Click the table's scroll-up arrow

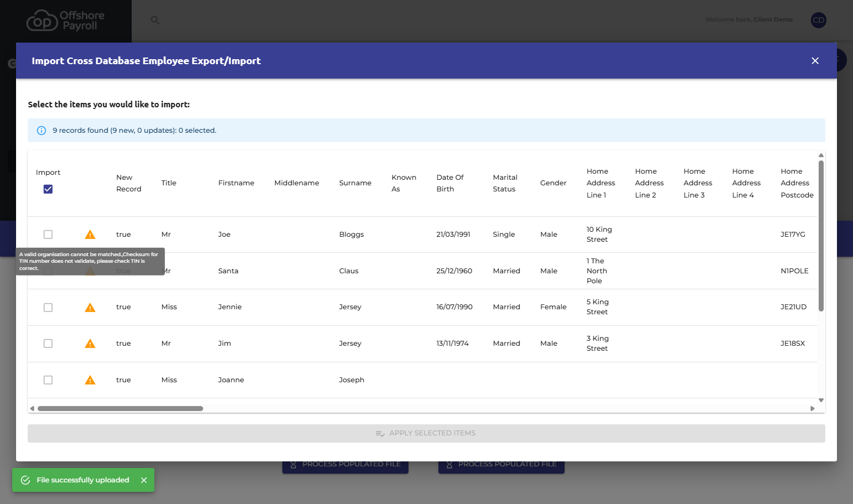tap(821, 155)
